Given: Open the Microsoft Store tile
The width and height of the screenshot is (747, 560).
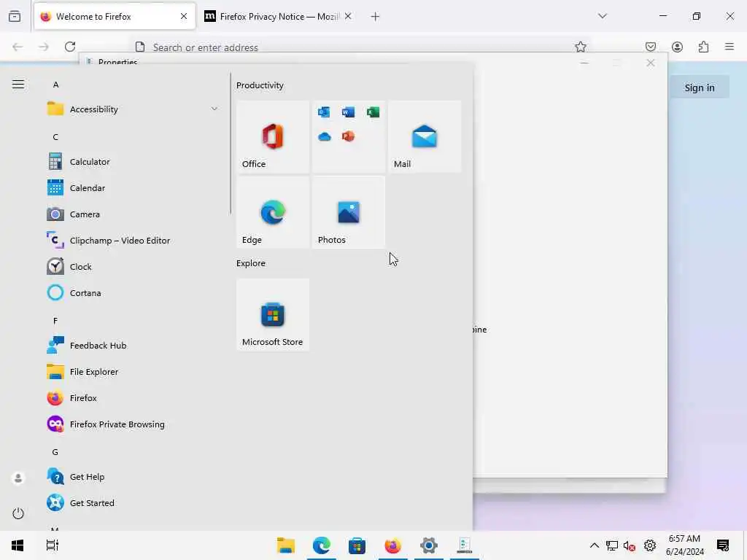Looking at the screenshot, I should point(273,315).
